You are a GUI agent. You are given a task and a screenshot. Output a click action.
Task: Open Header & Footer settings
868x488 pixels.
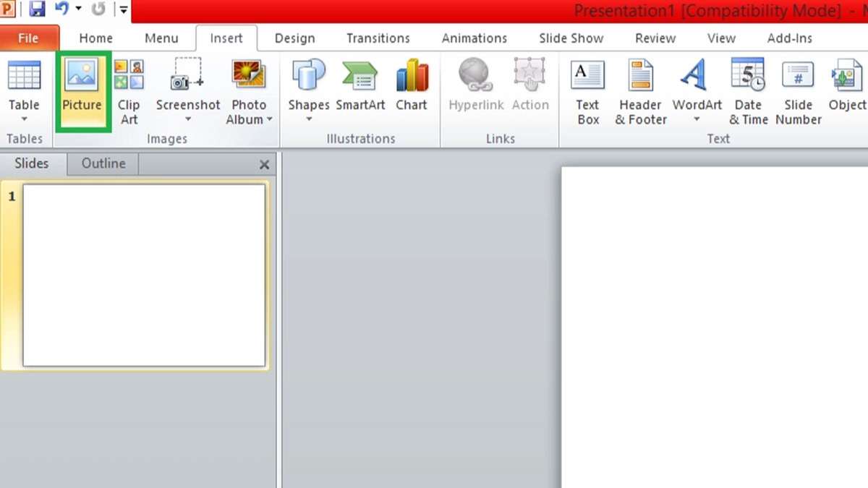[641, 92]
